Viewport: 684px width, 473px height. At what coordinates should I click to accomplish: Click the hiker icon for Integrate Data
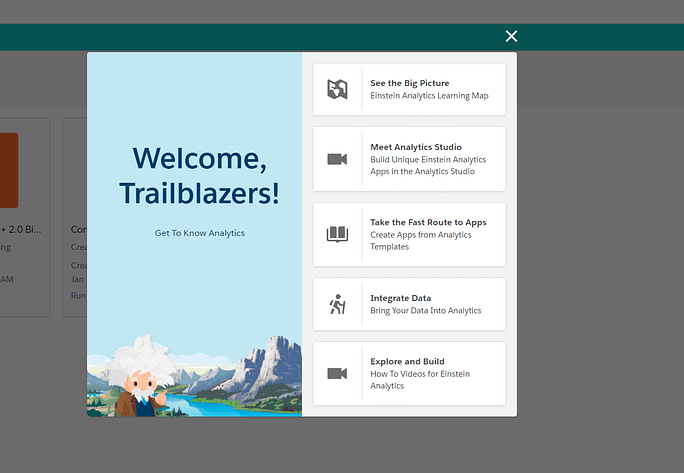click(x=337, y=304)
